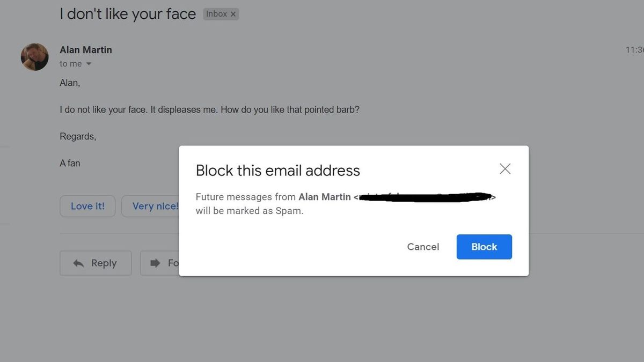
Task: Select the subject line 'I don't like your face'
Action: 127,13
